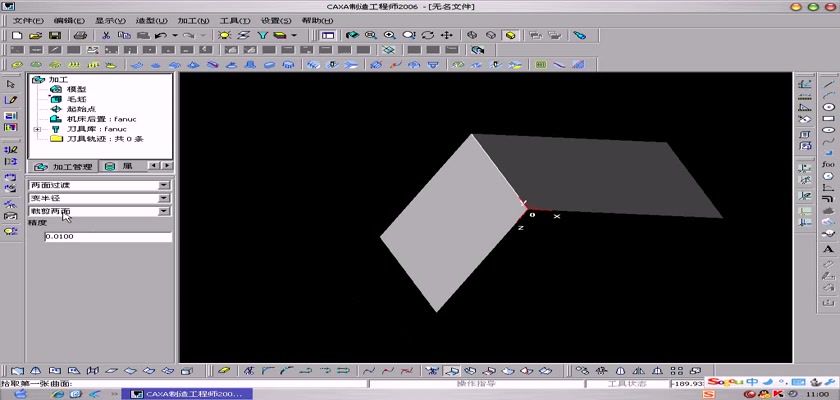Image resolution: width=840 pixels, height=400 pixels.
Task: Click the blue flashlight query icon
Action: point(580,35)
